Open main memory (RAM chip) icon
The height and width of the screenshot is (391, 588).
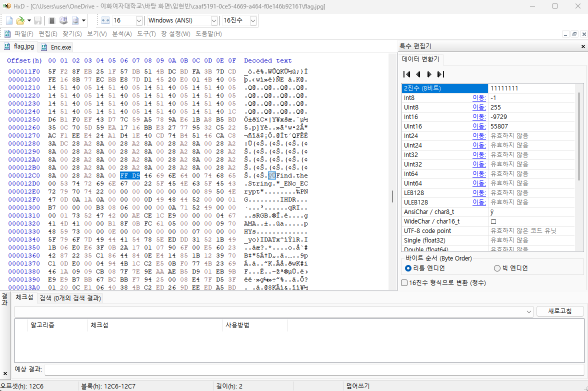(x=52, y=20)
